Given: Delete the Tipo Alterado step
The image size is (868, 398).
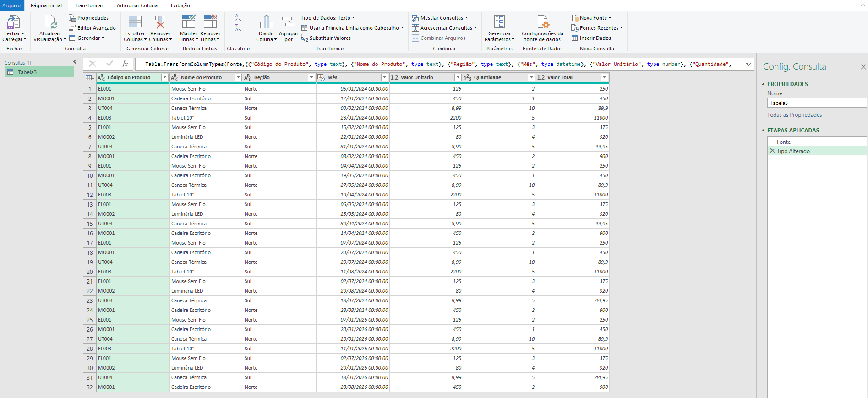Looking at the screenshot, I should pyautogui.click(x=772, y=151).
